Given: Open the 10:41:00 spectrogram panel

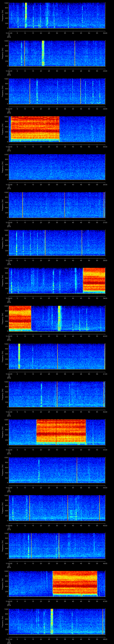Looking at the screenshot, I should pyautogui.click(x=57, y=394).
